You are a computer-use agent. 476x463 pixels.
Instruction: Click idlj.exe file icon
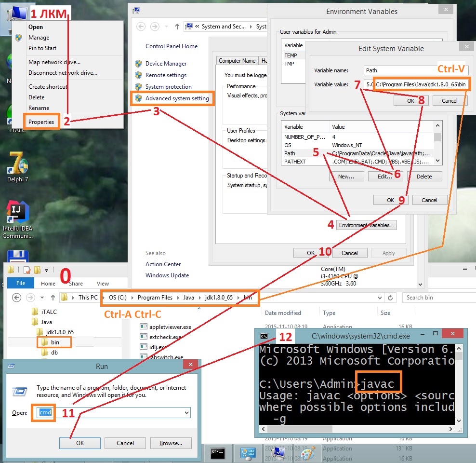[143, 347]
